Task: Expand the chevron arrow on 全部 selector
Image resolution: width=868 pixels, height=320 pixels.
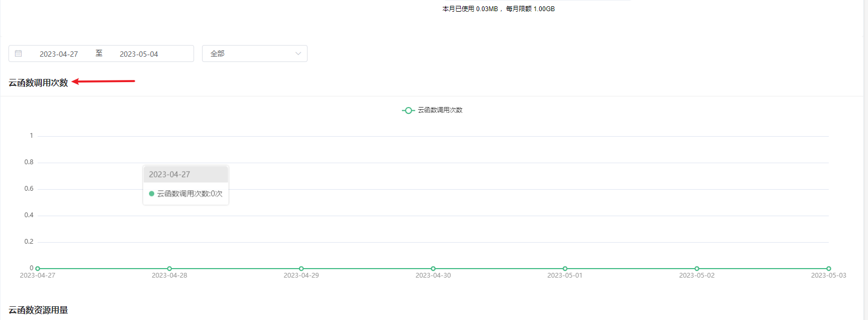Action: tap(298, 54)
